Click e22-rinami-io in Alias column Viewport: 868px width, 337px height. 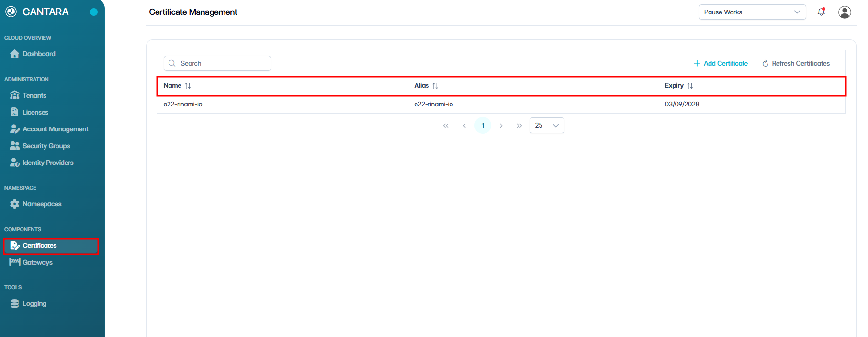pos(434,104)
